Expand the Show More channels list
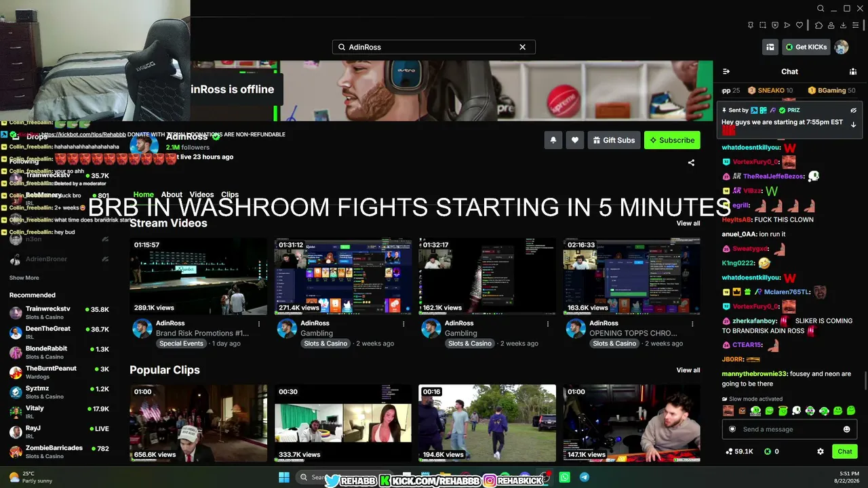This screenshot has width=868, height=488. click(x=24, y=278)
